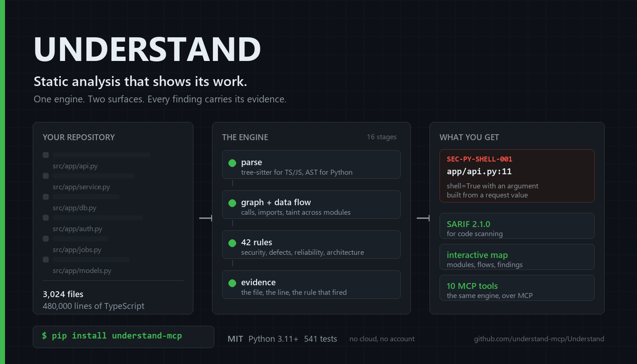The image size is (637, 364).
Task: Click the evidence stage title
Action: coord(258,283)
